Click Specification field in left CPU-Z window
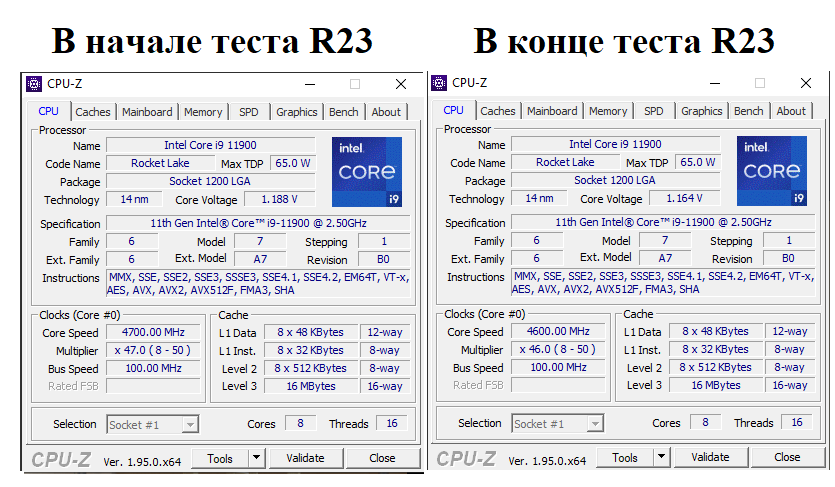Image resolution: width=835 pixels, height=487 pixels. click(258, 224)
